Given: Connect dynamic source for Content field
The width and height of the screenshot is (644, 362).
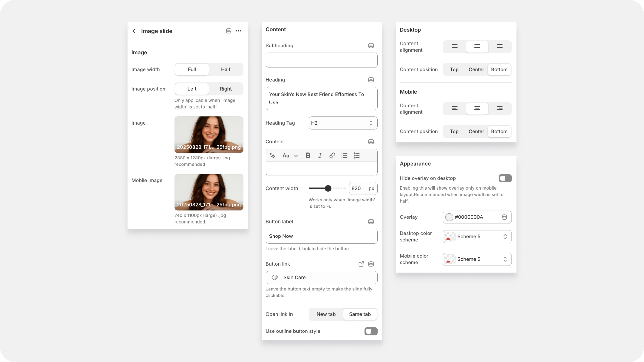Looking at the screenshot, I should point(371,142).
